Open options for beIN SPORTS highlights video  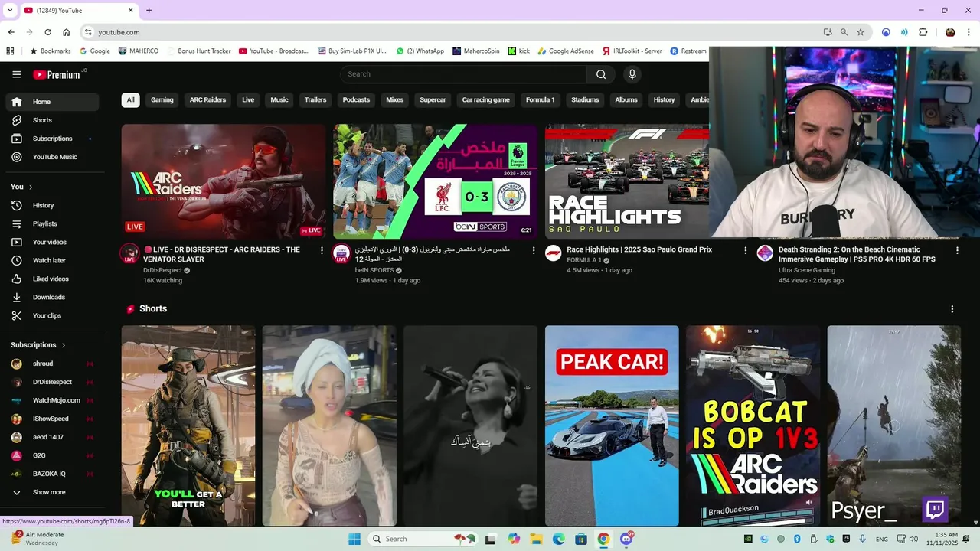click(534, 250)
